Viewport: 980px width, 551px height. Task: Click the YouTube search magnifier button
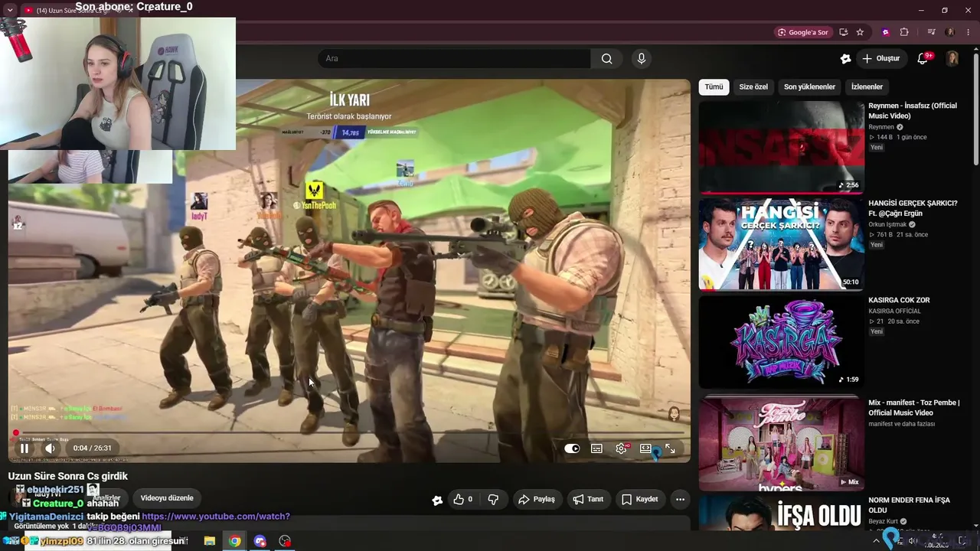click(x=606, y=59)
